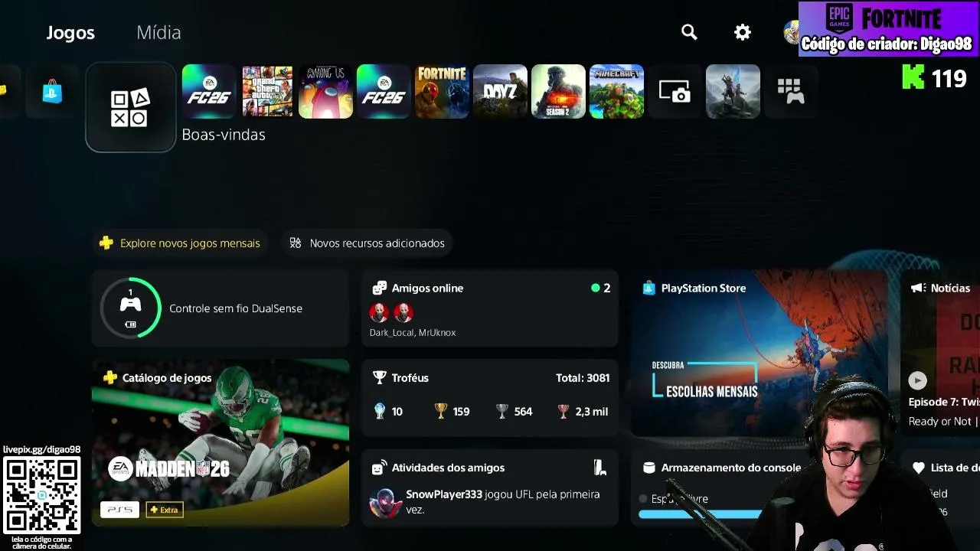Screen dimensions: 980x551
Task: Click the gold trophy count 159
Action: [x=452, y=412]
